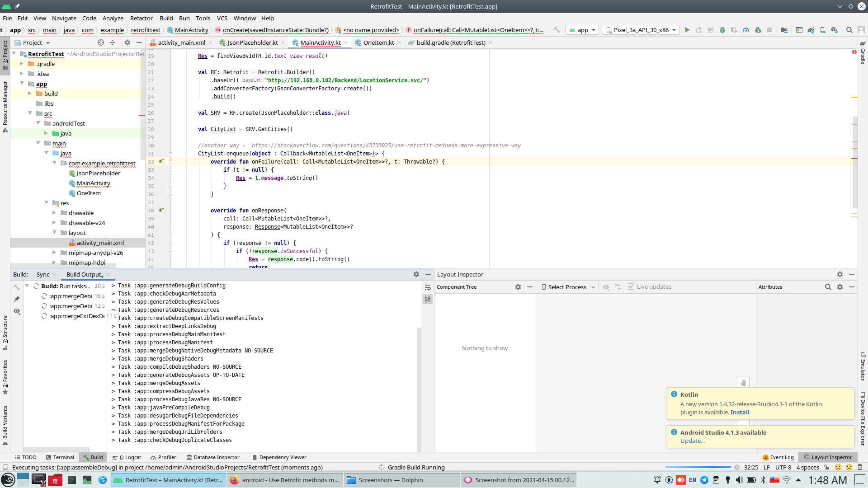The width and height of the screenshot is (868, 488).
Task: Open the Select Process dropdown
Action: pyautogui.click(x=568, y=287)
